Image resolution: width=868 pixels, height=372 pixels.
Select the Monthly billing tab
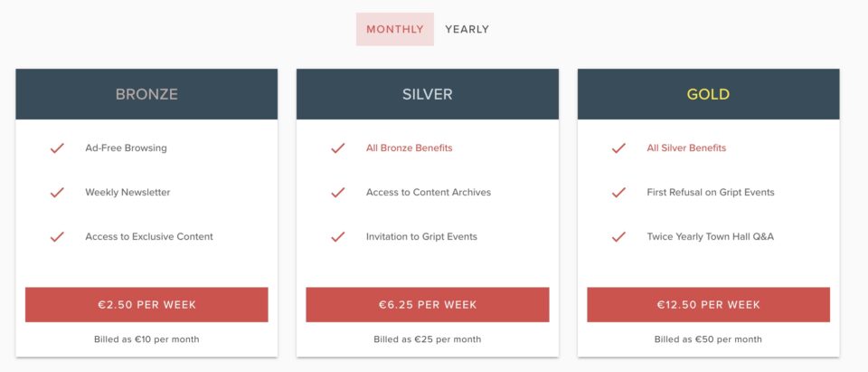395,29
